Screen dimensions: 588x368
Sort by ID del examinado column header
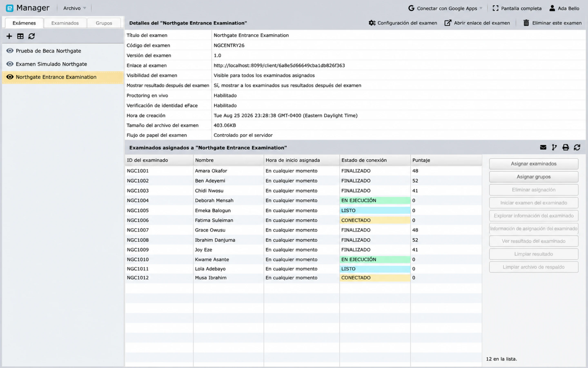pos(159,160)
